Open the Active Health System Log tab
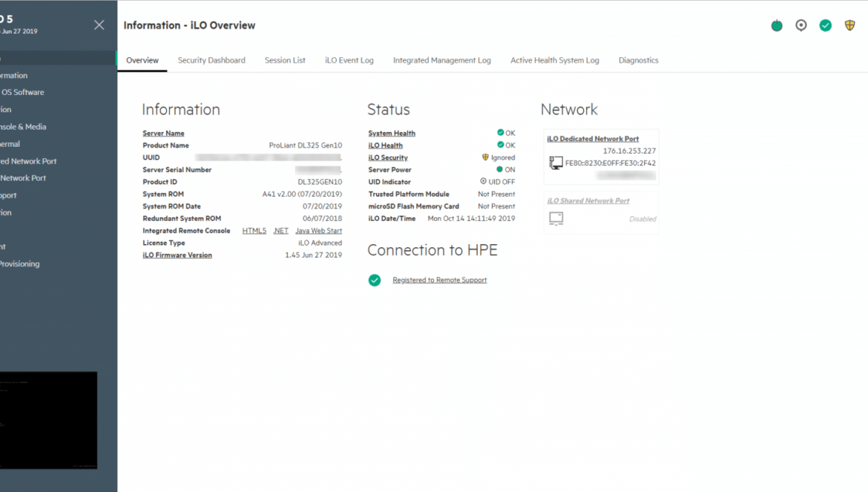This screenshot has height=492, width=868. (555, 60)
